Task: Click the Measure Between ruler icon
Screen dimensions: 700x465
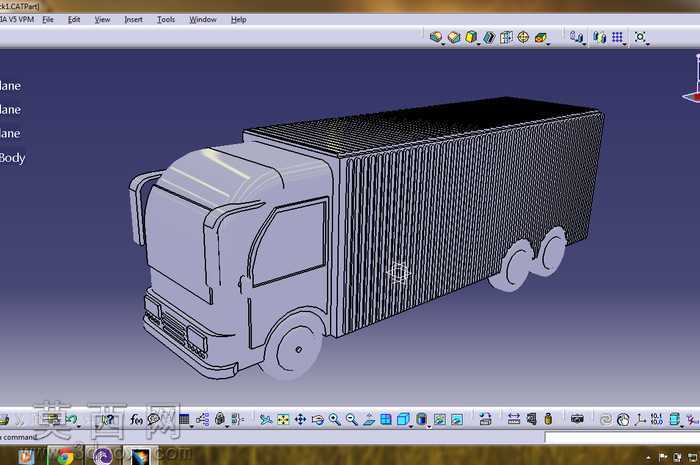Action: pos(514,419)
